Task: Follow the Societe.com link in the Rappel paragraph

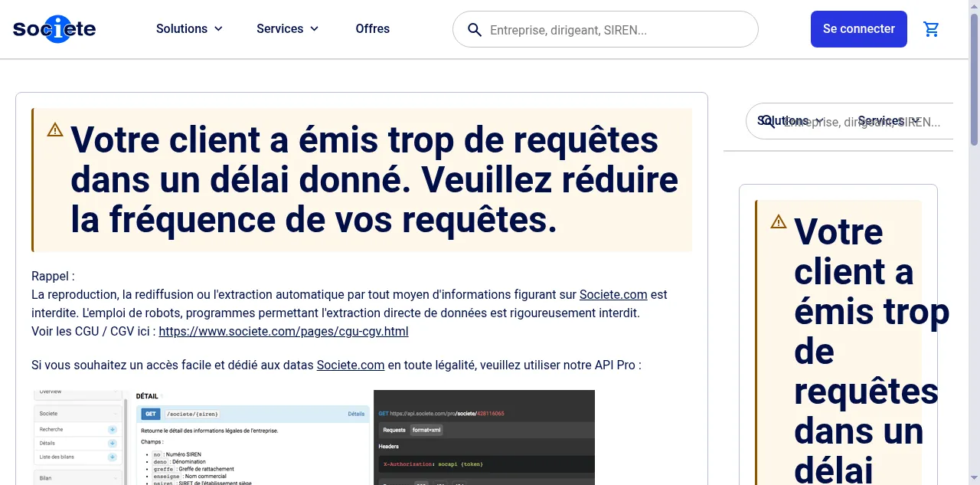Action: point(612,295)
